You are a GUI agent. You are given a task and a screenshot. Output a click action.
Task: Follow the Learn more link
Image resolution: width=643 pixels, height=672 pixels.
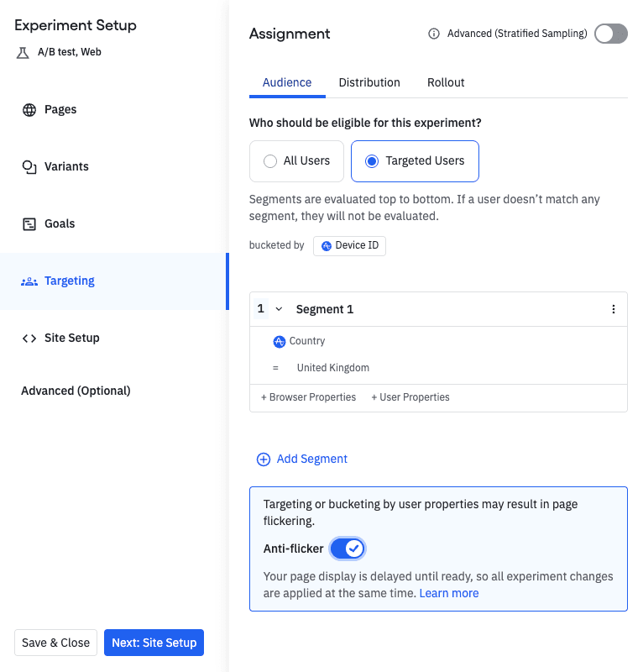pos(449,593)
